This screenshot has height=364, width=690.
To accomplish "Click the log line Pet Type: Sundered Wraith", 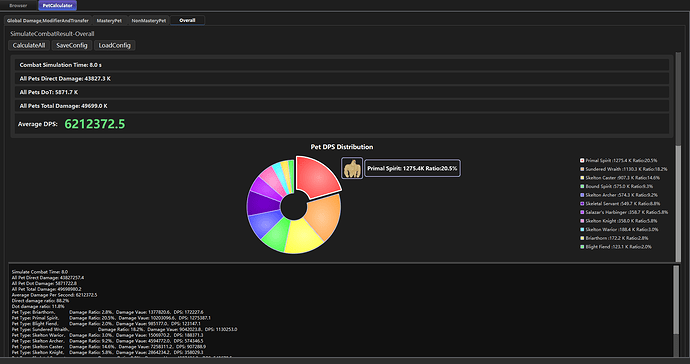I will (124, 329).
